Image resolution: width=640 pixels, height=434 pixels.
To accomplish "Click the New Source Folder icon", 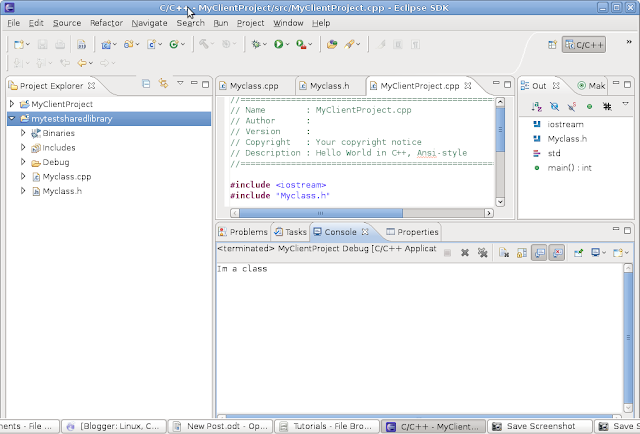I will pyautogui.click(x=129, y=45).
